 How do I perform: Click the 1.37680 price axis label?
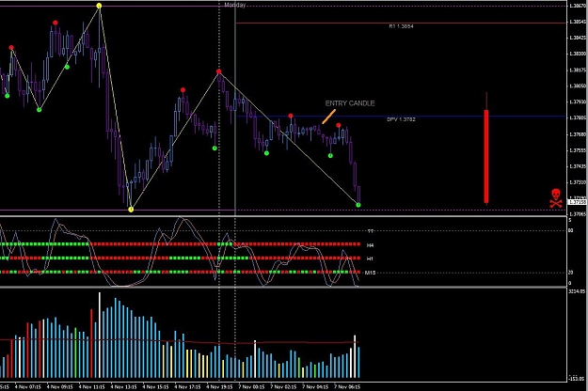click(578, 134)
